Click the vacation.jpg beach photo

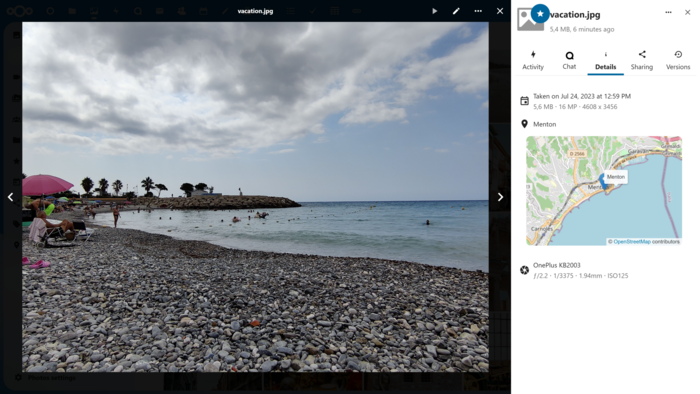pos(255,197)
